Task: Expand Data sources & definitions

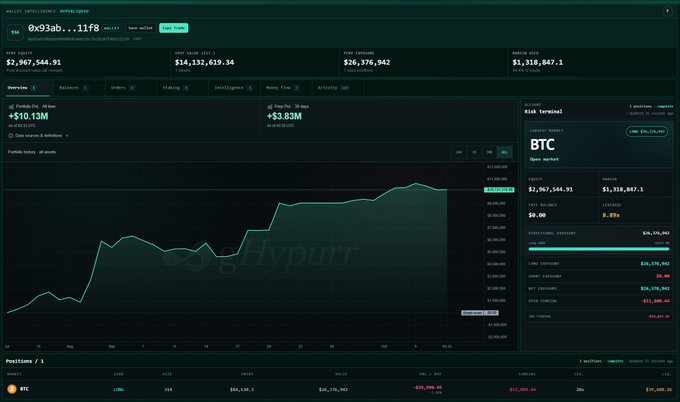Action: pos(38,136)
